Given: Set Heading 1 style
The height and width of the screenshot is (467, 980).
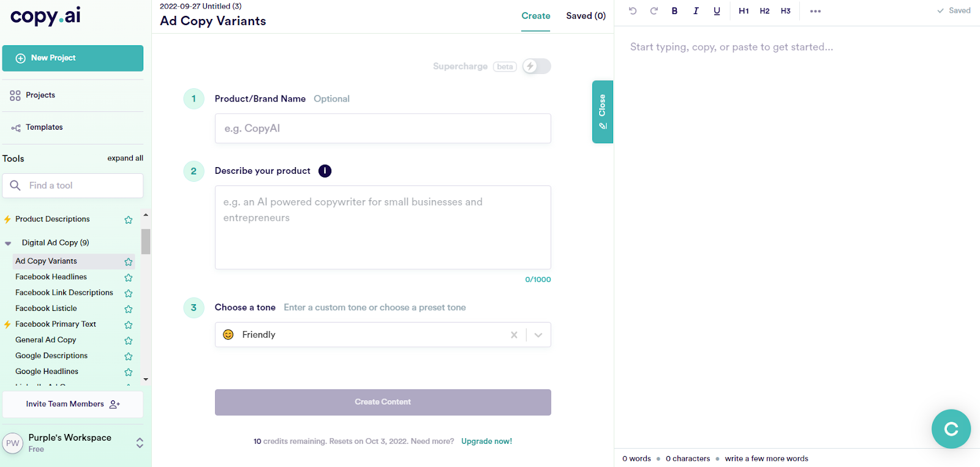Looking at the screenshot, I should 744,11.
